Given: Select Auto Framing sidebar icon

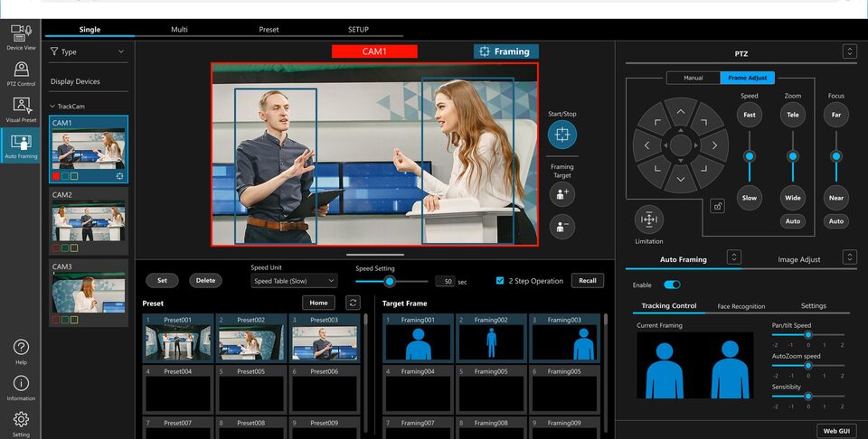Looking at the screenshot, I should pos(21,145).
